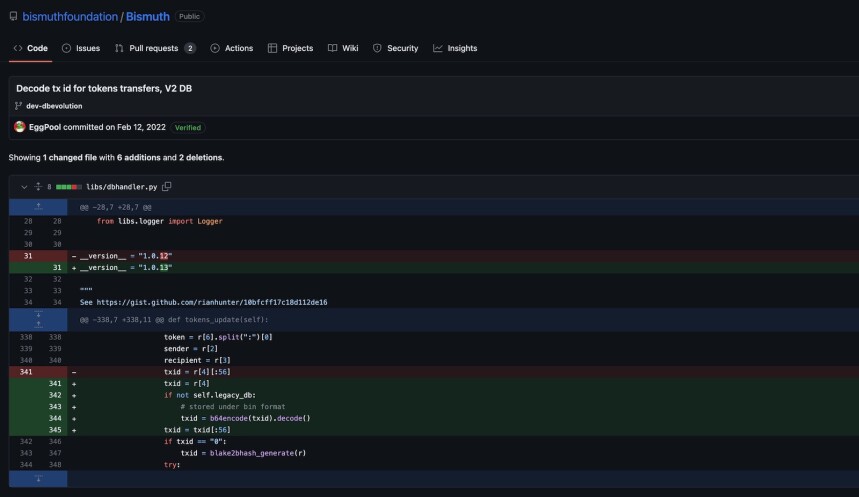Open the Wiki tab

coord(343,48)
